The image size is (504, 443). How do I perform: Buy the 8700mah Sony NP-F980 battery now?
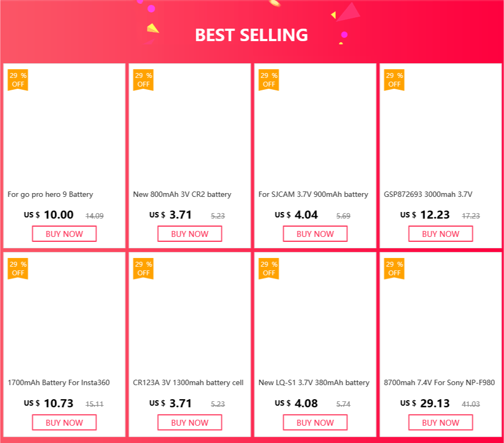click(x=440, y=422)
